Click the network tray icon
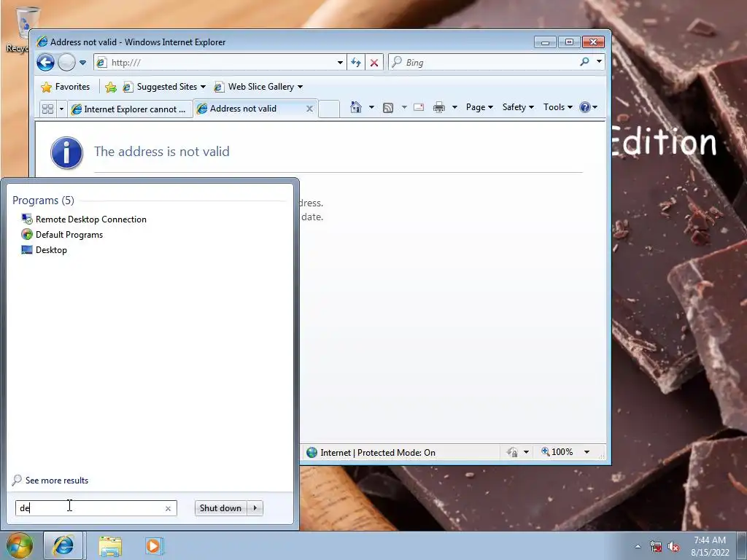This screenshot has width=747, height=560. click(656, 546)
